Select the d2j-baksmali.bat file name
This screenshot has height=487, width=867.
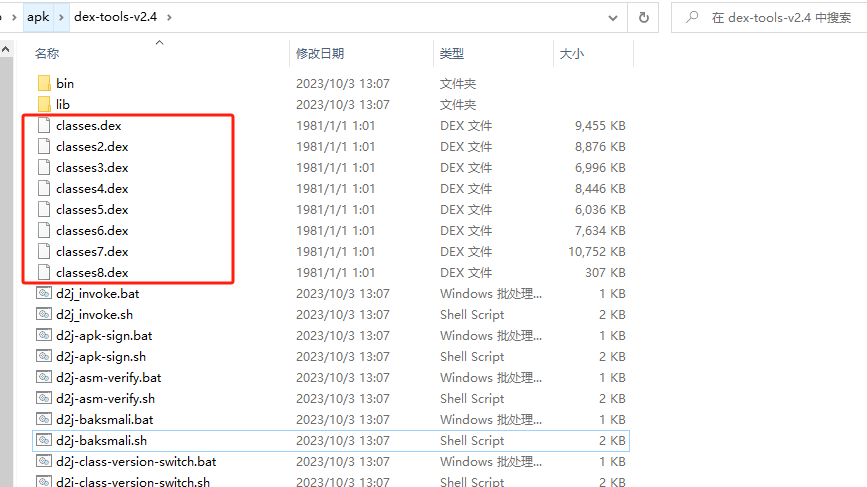105,420
